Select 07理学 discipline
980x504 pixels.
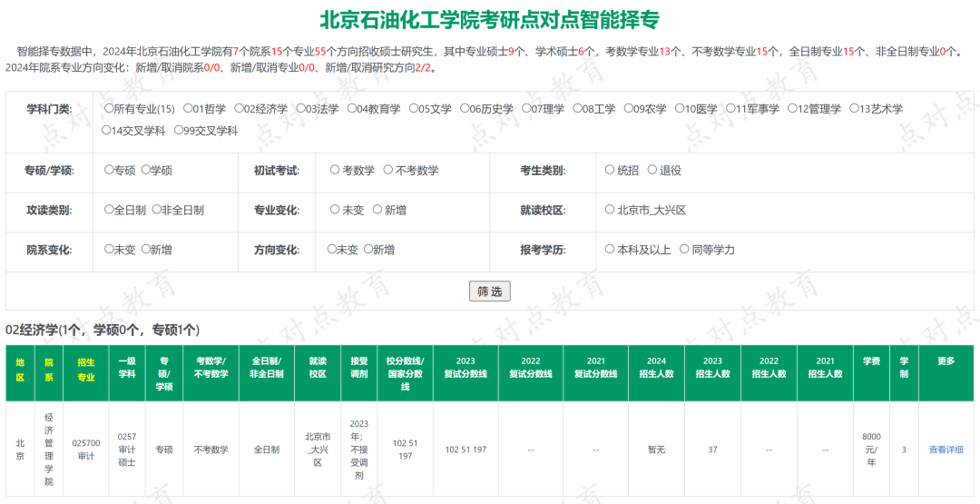(x=526, y=109)
